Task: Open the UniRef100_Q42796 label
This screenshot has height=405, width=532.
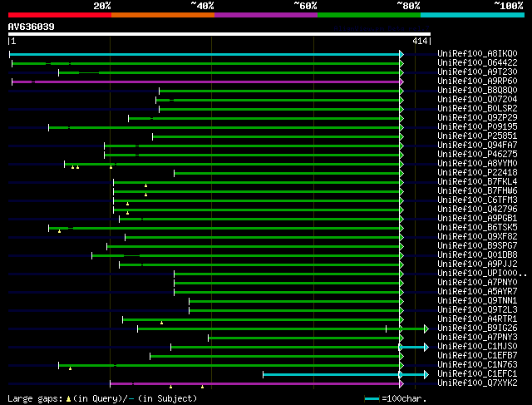Action: point(477,210)
